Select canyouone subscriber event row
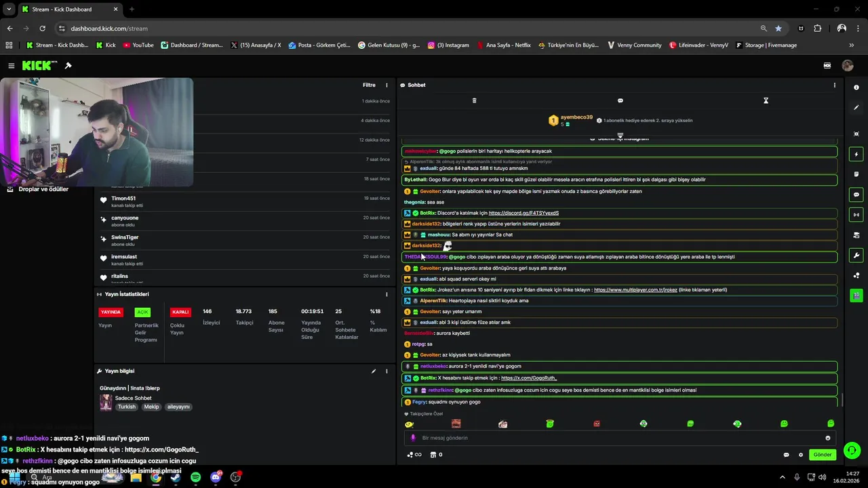Screen dimensions: 868x488 point(244,221)
